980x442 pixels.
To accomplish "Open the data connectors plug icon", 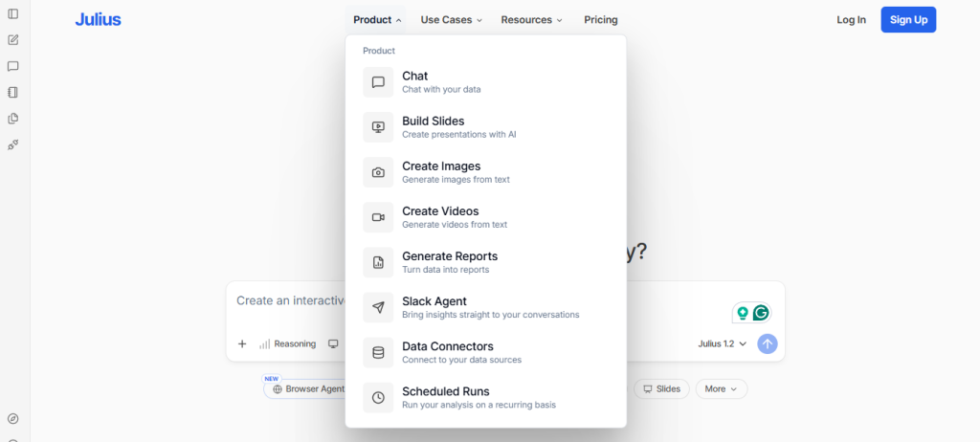I will pos(13,145).
